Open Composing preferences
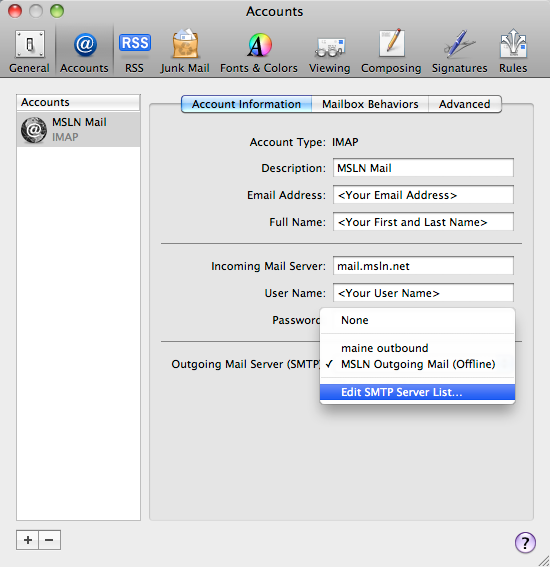 [x=391, y=52]
